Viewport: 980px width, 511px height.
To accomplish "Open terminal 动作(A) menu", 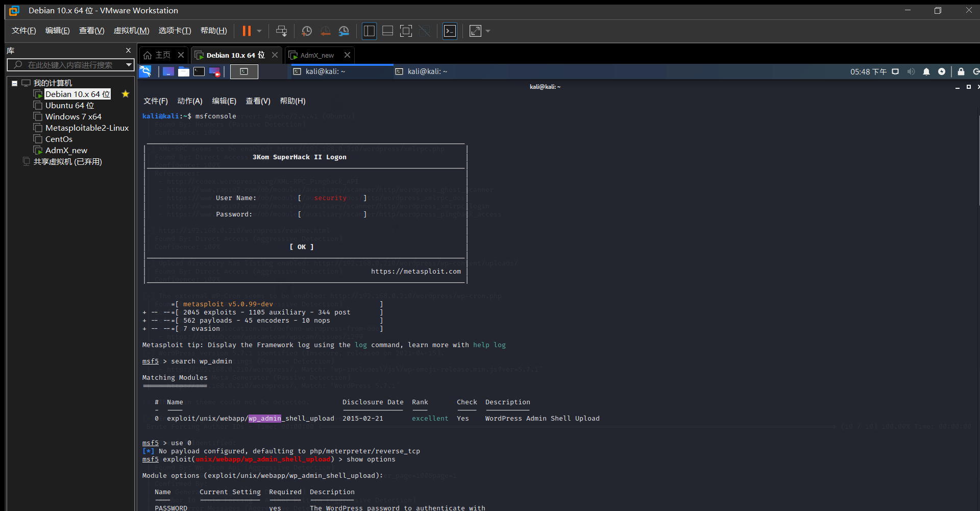I will pyautogui.click(x=190, y=101).
